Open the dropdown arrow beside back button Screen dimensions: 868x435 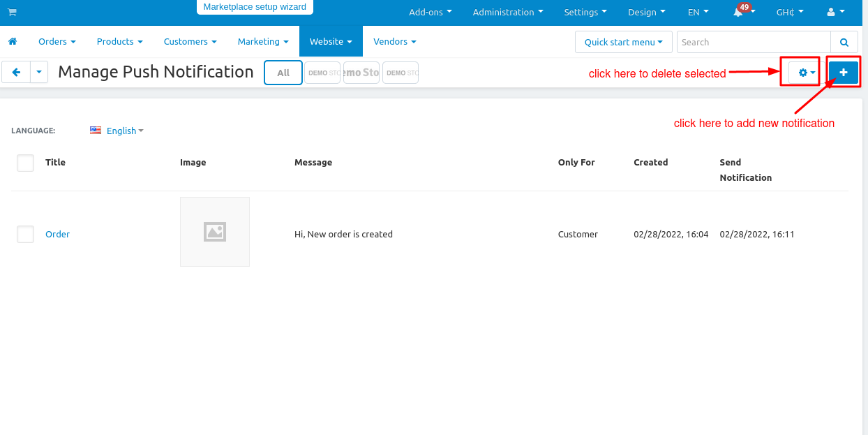[39, 72]
